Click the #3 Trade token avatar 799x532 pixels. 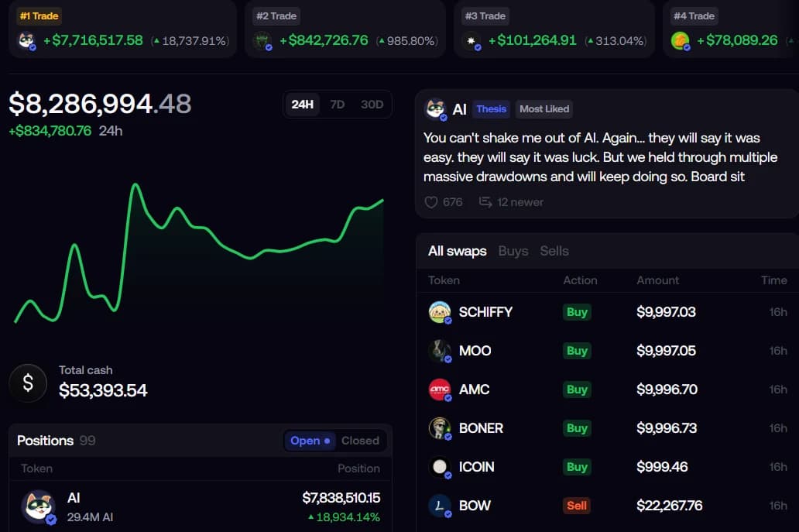[472, 40]
